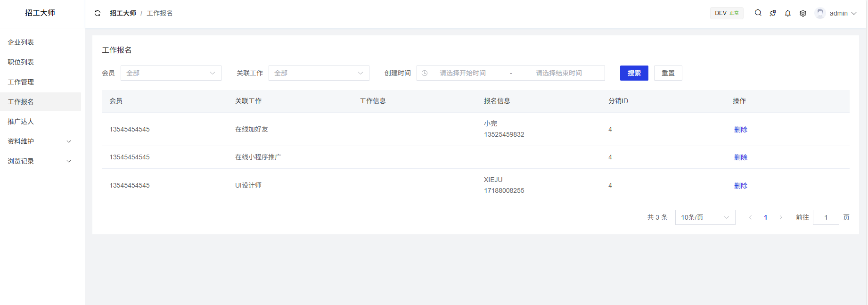Click the 请选择结束时间 end date field
Screen dimensions: 868x305
(558, 73)
